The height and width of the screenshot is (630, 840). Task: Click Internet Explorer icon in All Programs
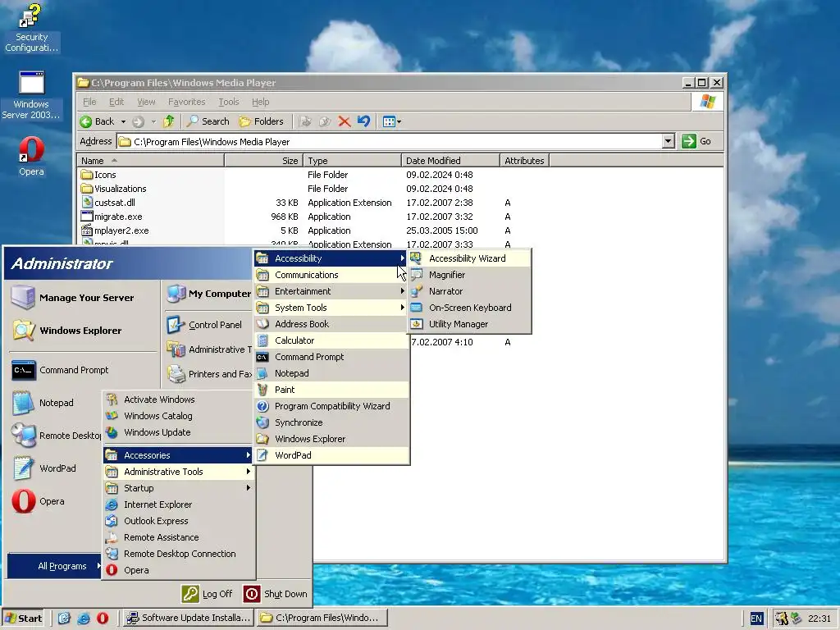point(112,504)
